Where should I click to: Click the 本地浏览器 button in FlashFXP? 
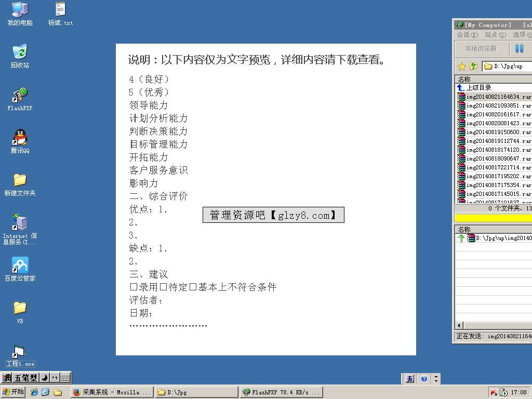(481, 49)
